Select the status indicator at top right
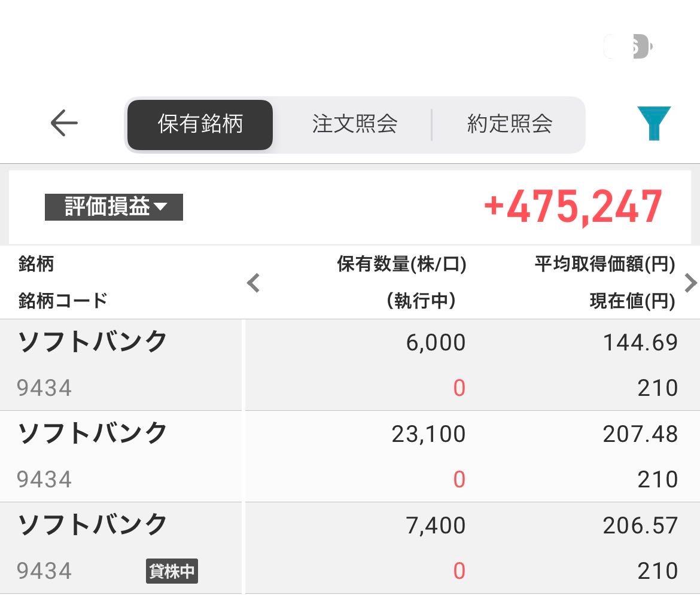This screenshot has width=700, height=595. (627, 45)
